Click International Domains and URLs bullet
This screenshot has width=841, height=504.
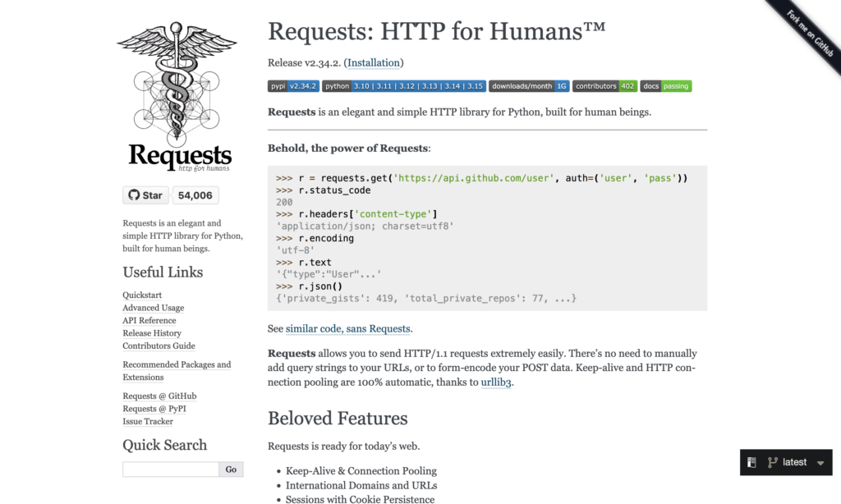click(361, 485)
